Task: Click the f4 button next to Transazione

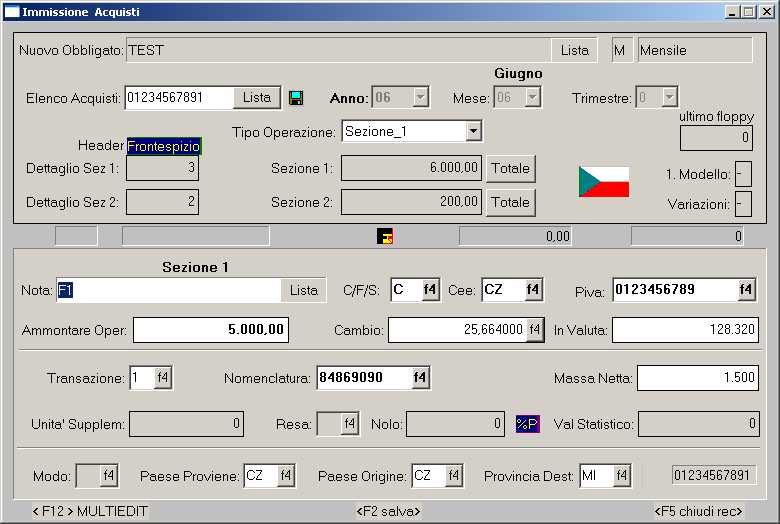Action: 163,377
